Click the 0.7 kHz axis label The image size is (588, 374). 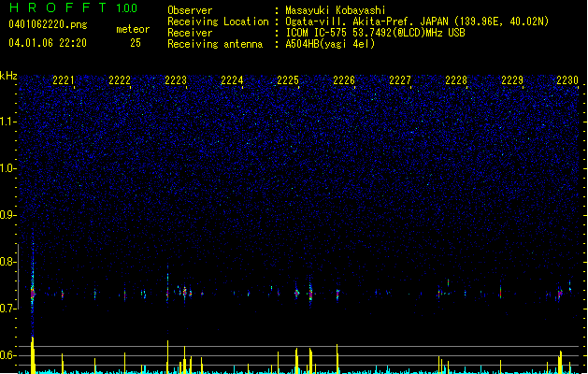pyautogui.click(x=8, y=309)
